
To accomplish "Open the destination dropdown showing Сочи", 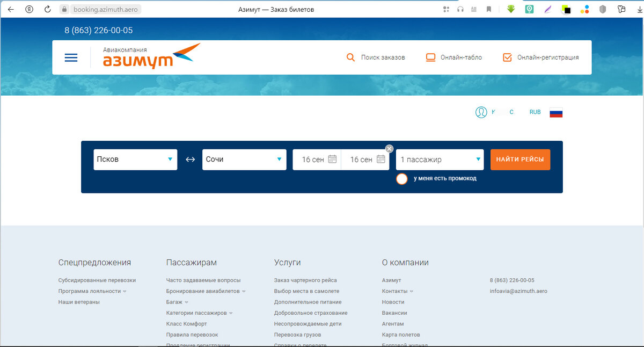I will pyautogui.click(x=244, y=160).
